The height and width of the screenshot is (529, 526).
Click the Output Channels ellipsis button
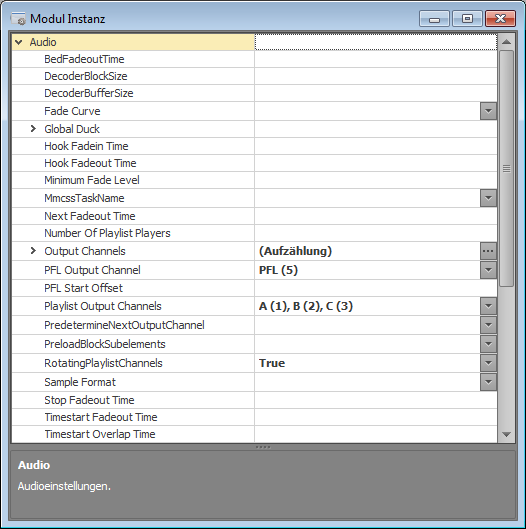(x=488, y=251)
